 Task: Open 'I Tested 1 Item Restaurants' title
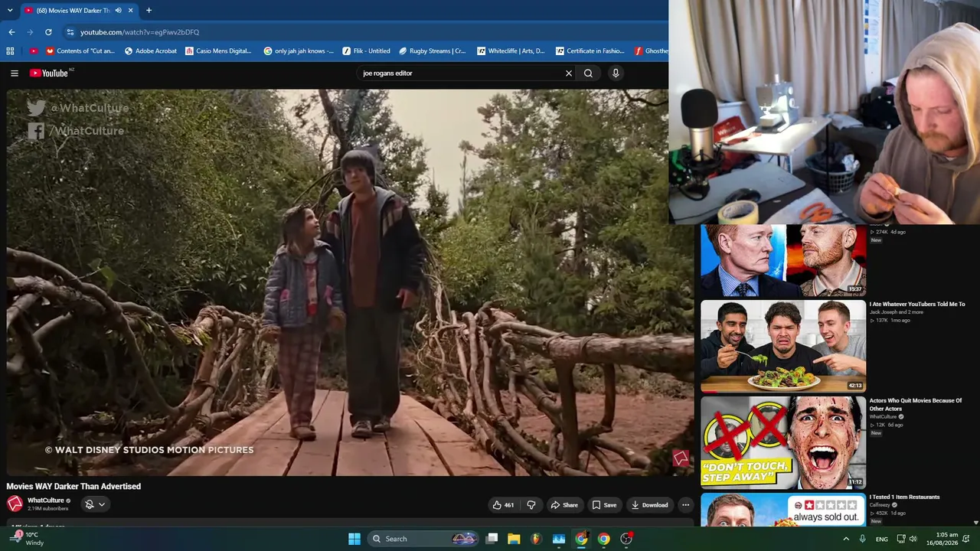(x=904, y=497)
